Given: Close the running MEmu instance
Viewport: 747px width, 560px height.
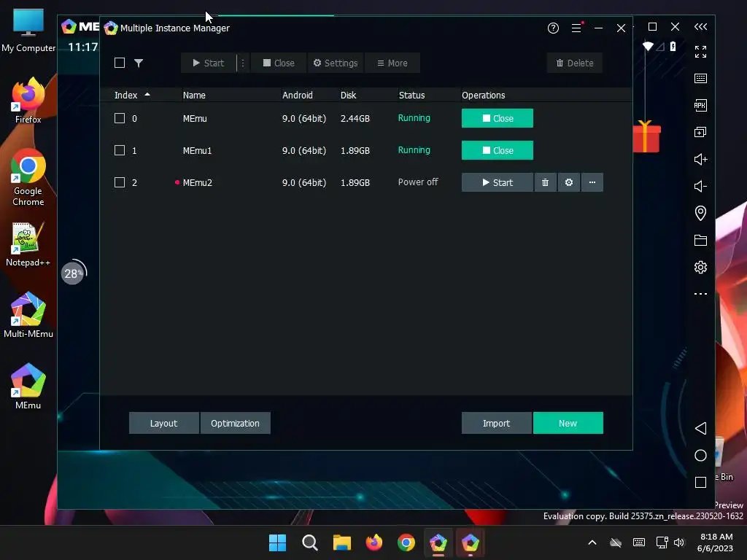Looking at the screenshot, I should pos(498,118).
